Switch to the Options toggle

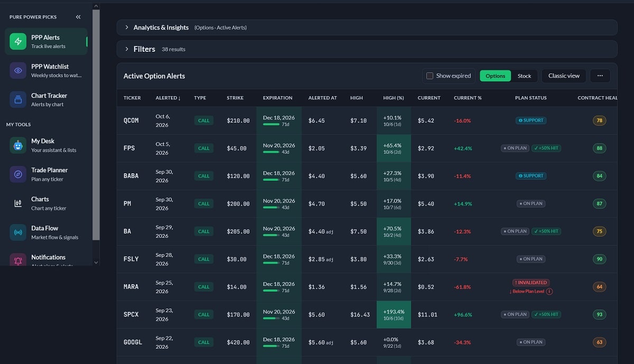tap(496, 76)
